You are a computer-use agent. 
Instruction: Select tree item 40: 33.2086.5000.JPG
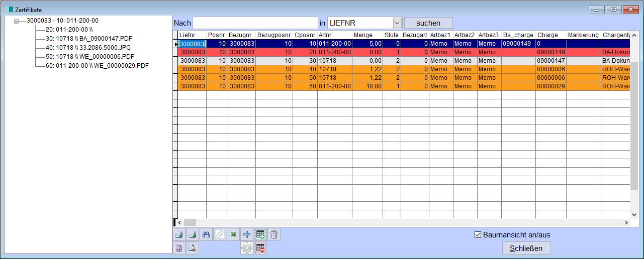pyautogui.click(x=88, y=48)
